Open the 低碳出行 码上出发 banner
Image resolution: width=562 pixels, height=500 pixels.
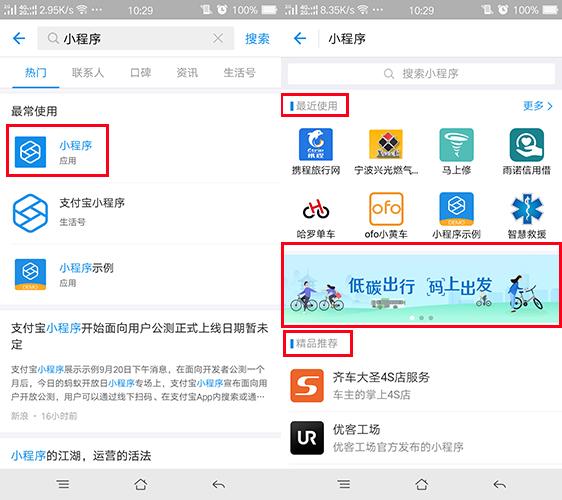pyautogui.click(x=422, y=286)
